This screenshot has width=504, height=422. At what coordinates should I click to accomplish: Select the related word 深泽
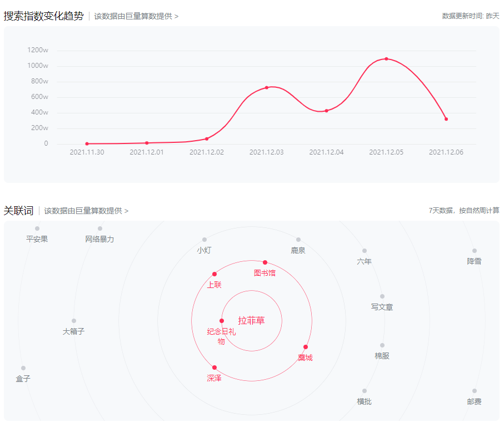point(214,378)
